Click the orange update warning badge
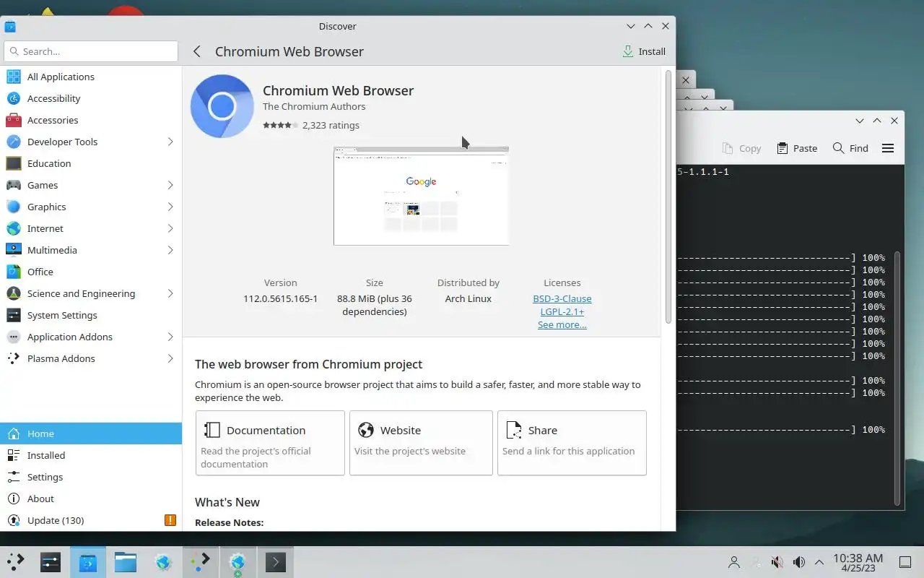The height and width of the screenshot is (578, 924). tap(170, 520)
